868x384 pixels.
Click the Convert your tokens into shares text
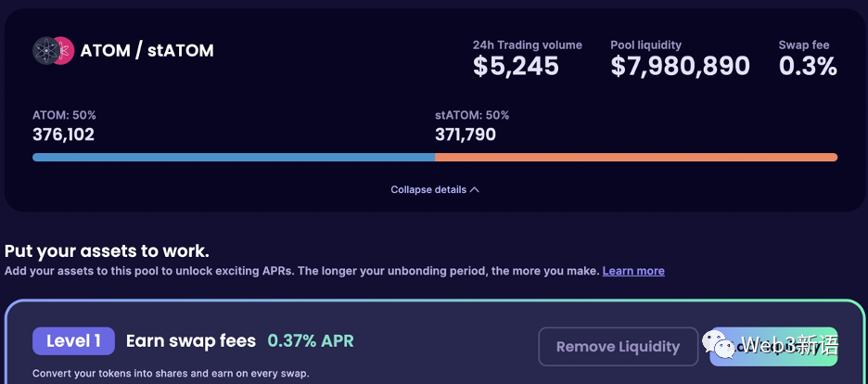(x=170, y=373)
